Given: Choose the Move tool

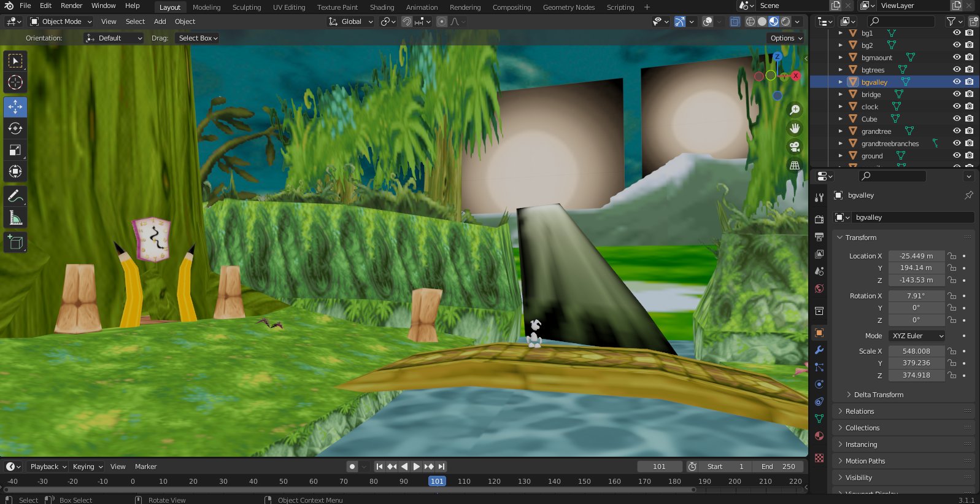Looking at the screenshot, I should pos(15,107).
